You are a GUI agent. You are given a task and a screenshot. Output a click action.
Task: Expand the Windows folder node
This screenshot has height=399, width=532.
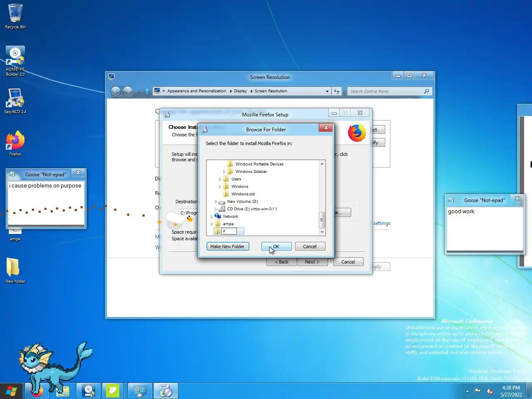point(220,187)
